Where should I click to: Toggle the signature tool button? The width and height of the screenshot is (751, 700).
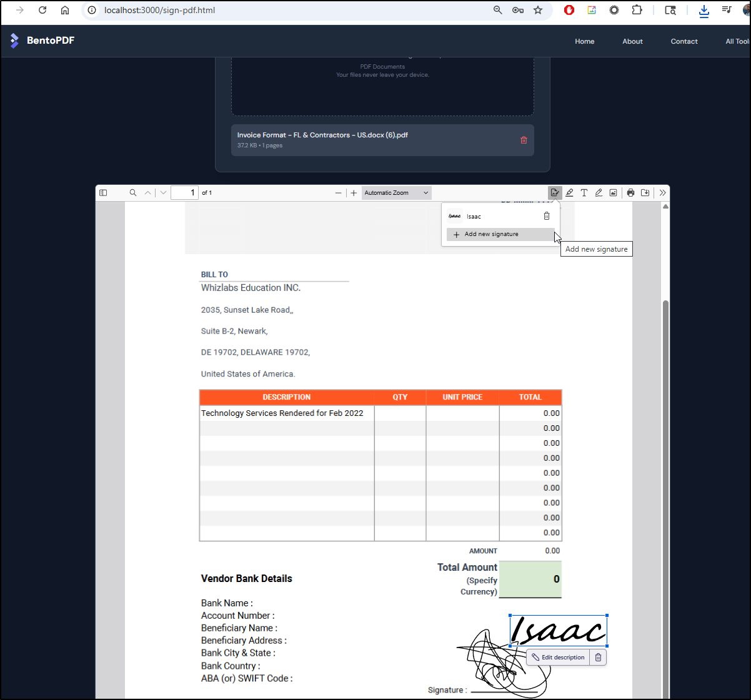point(555,193)
